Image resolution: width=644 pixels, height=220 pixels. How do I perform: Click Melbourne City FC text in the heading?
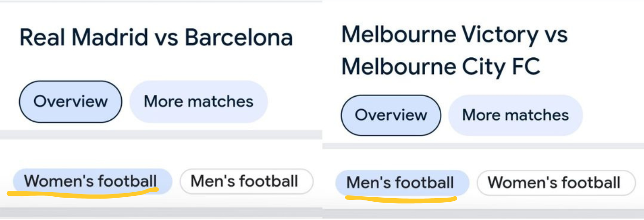click(x=440, y=67)
